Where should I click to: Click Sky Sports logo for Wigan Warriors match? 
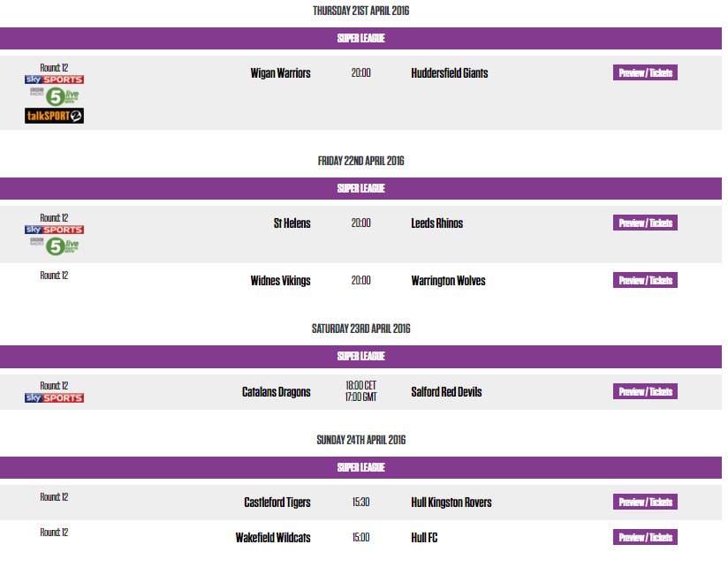click(x=54, y=79)
